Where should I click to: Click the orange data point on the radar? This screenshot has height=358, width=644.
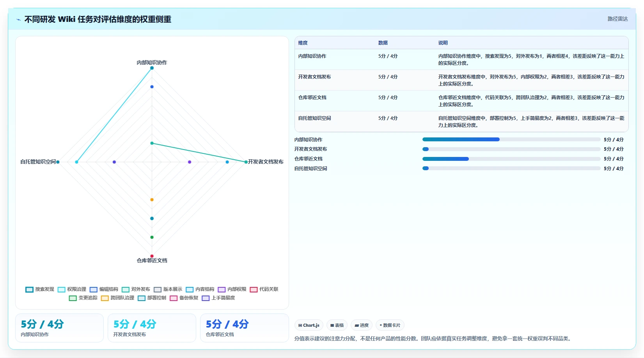point(152,199)
